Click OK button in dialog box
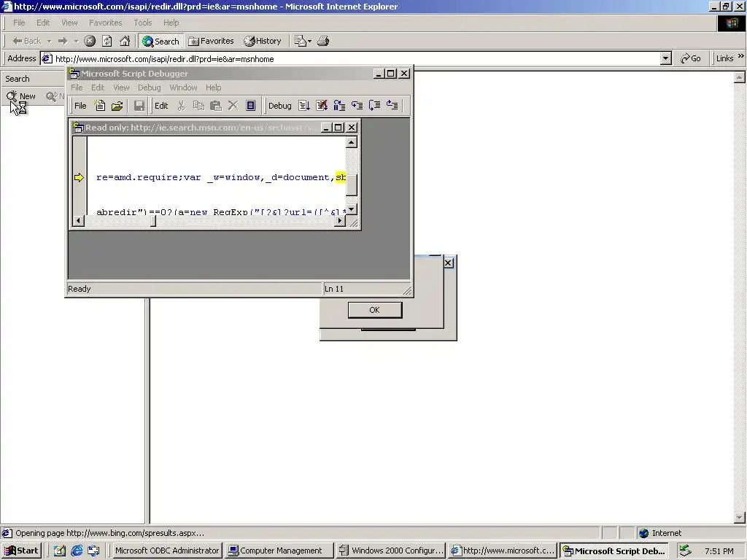Screen dimensions: 747x560 click(375, 310)
